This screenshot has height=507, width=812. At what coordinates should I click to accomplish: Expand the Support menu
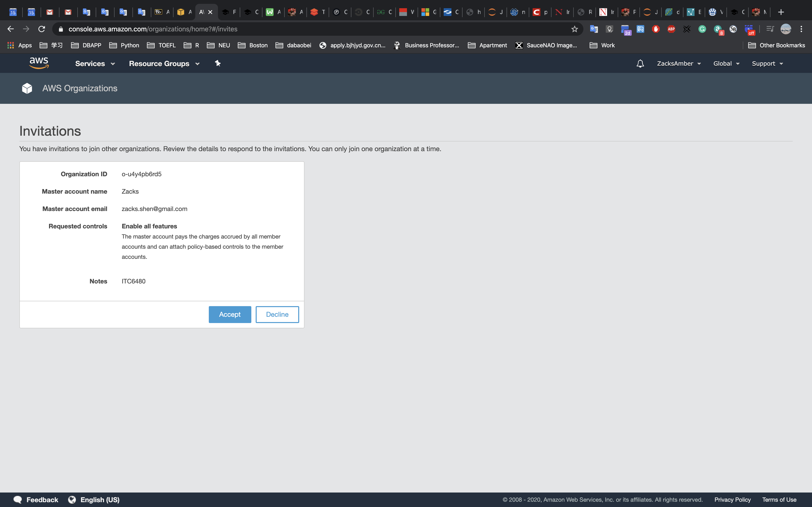click(x=767, y=64)
